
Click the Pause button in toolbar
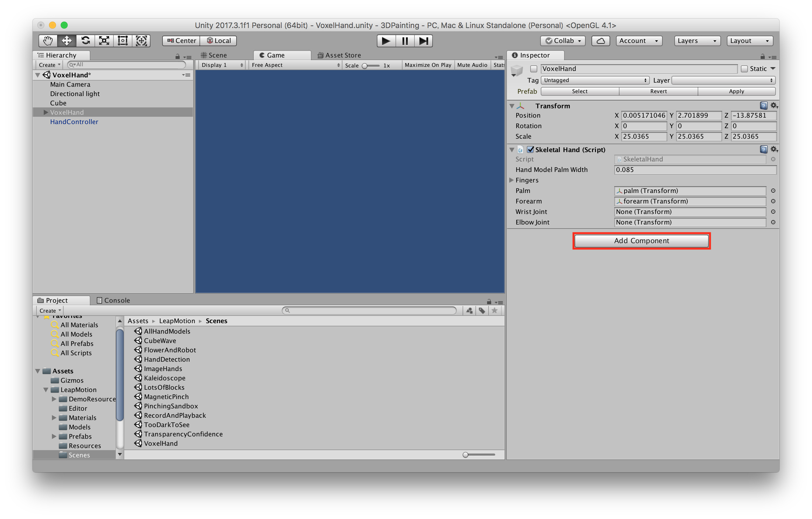pos(404,40)
